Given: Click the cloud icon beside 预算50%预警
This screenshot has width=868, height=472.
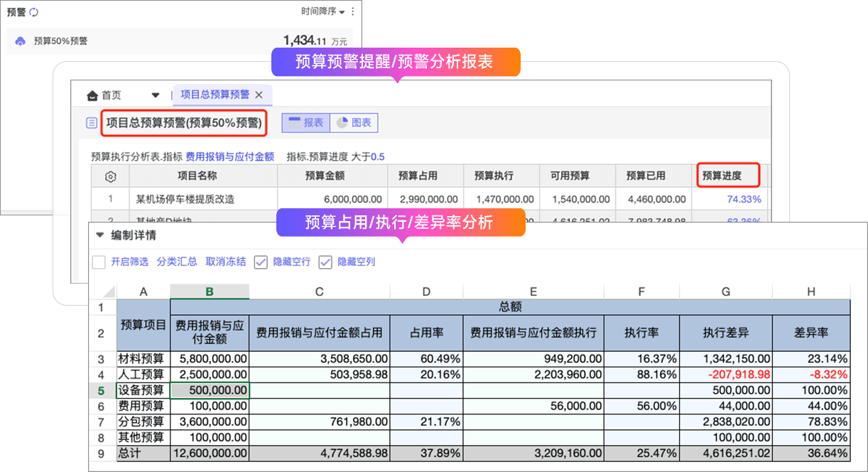Looking at the screenshot, I should pyautogui.click(x=20, y=41).
